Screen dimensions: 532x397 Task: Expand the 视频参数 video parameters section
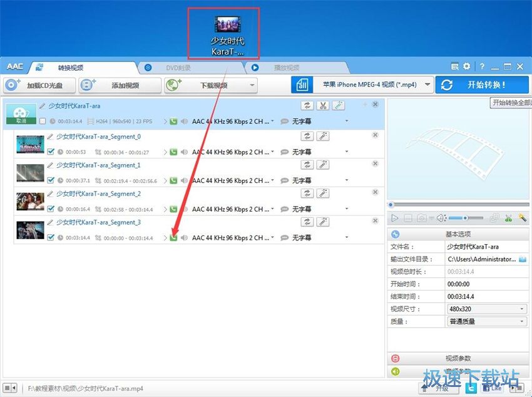[x=458, y=358]
